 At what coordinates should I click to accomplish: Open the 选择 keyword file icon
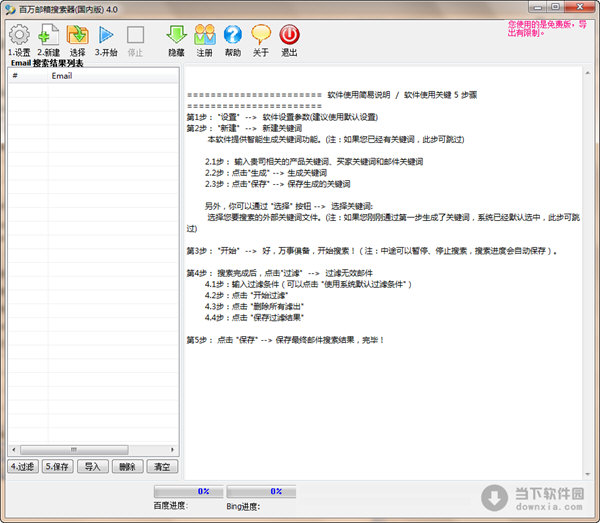tap(78, 35)
